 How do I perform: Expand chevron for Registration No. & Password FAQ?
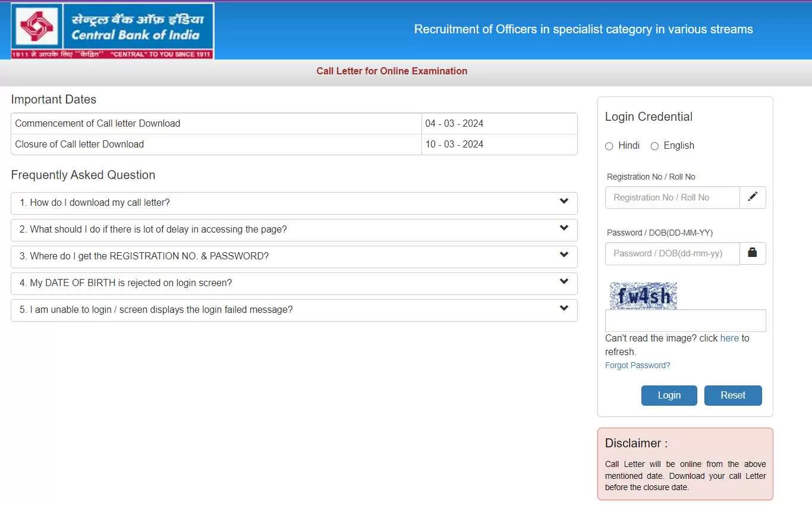[x=564, y=255]
